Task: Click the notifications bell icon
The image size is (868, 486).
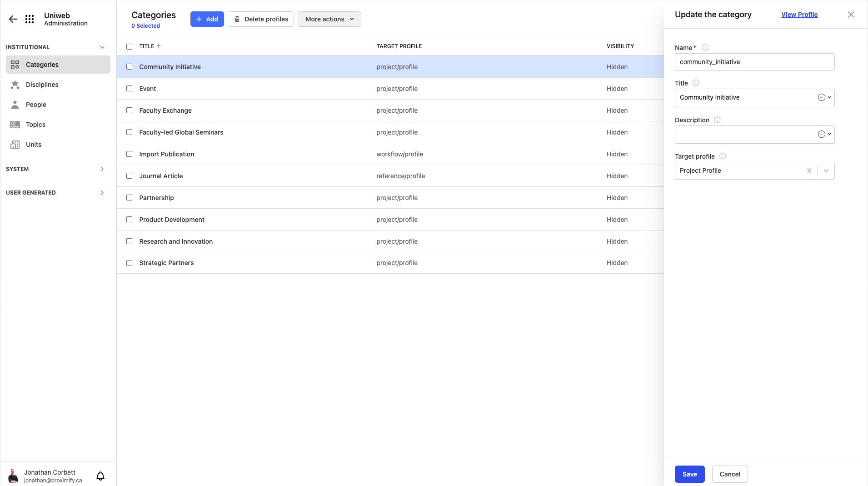Action: [x=100, y=476]
